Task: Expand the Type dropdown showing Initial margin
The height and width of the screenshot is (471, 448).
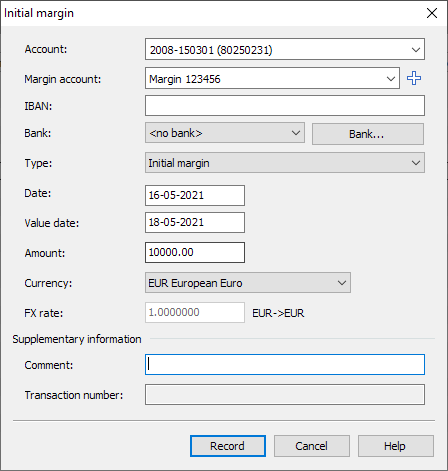Action: pyautogui.click(x=285, y=163)
